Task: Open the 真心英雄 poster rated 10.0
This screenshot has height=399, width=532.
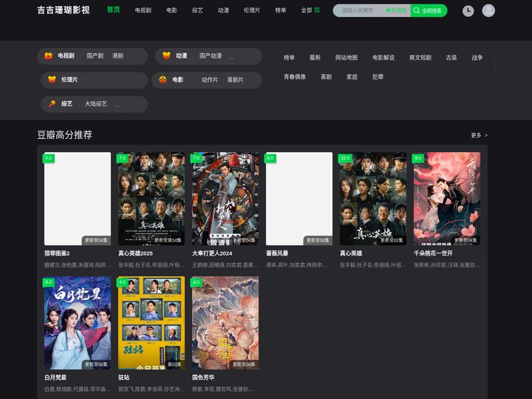Action: click(373, 199)
